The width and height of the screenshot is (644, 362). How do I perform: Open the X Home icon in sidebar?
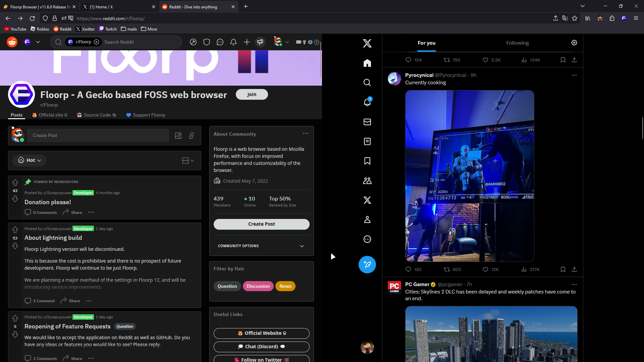coord(367,63)
